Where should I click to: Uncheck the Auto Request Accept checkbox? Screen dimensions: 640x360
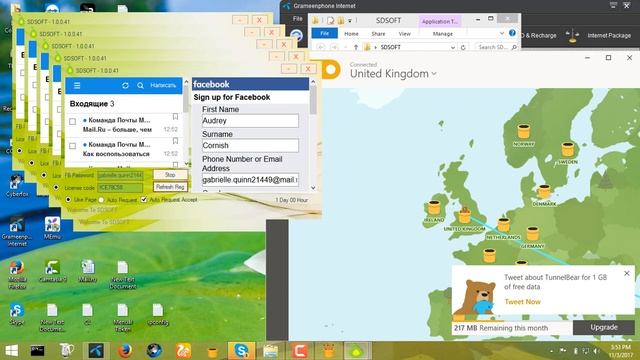pyautogui.click(x=144, y=200)
